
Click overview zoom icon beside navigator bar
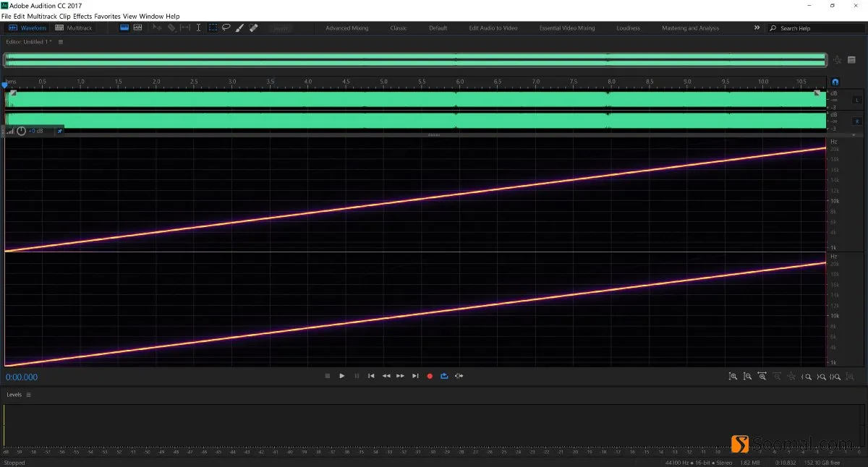coord(838,60)
